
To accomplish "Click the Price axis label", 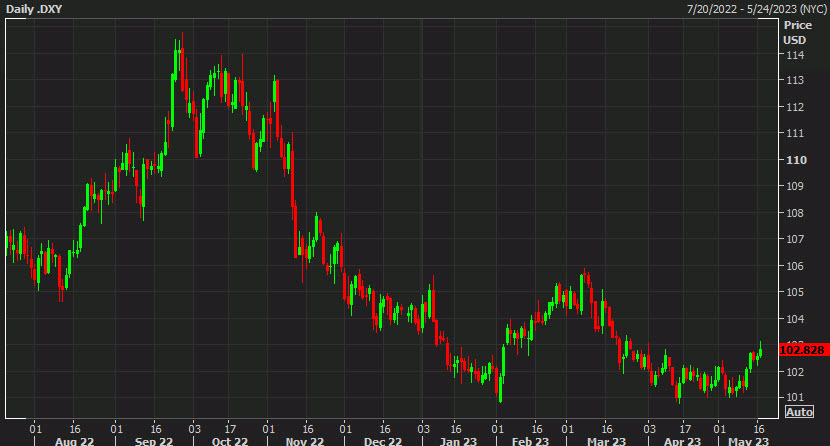I will pos(798,25).
